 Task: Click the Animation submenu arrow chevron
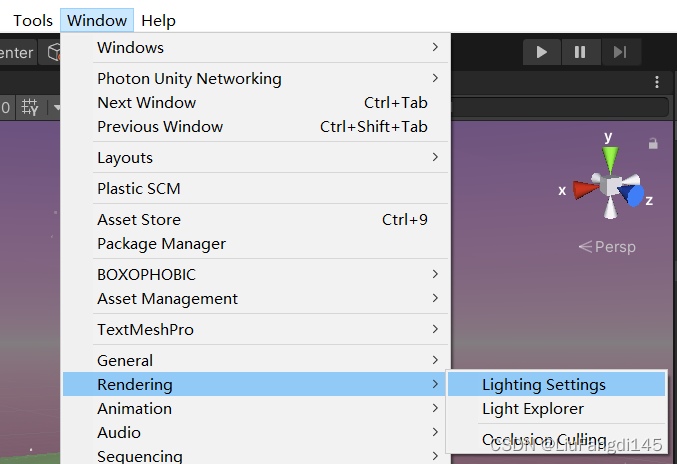click(x=435, y=408)
